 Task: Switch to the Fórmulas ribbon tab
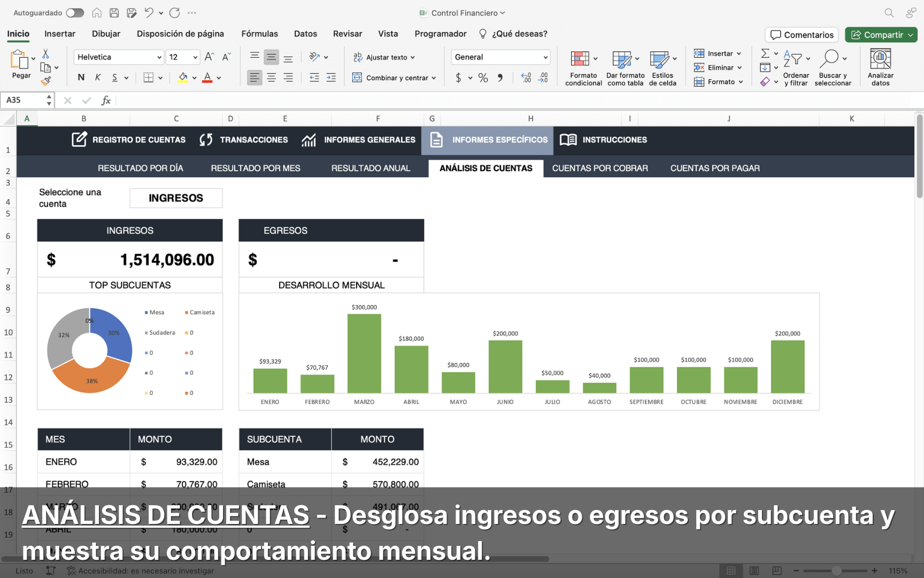pyautogui.click(x=259, y=34)
